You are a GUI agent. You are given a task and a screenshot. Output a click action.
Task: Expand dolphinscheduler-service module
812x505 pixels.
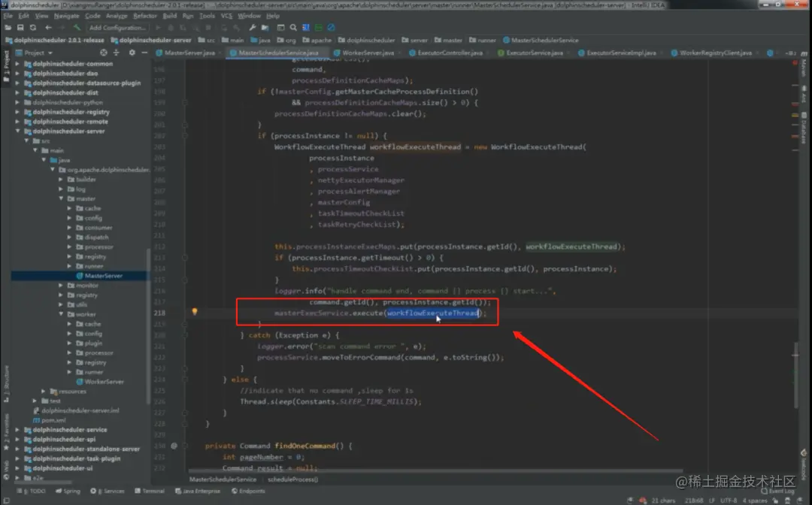[17, 429]
